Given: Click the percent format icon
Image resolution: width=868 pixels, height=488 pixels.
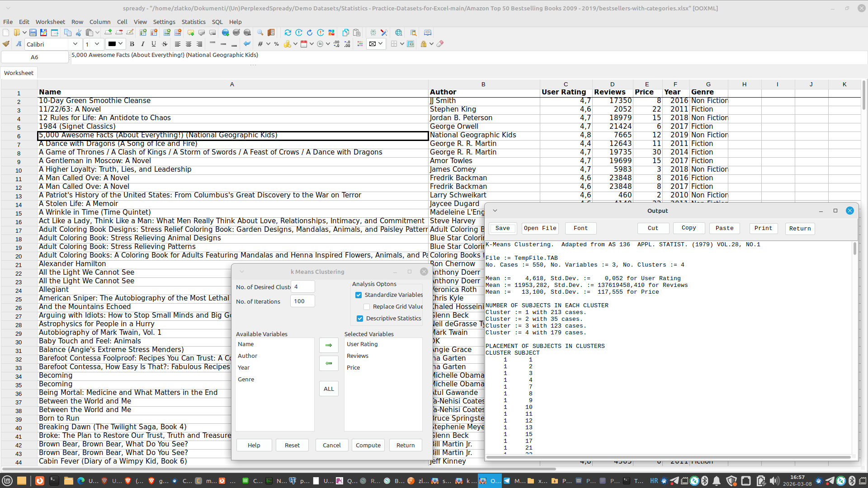Looking at the screenshot, I should pyautogui.click(x=276, y=44).
